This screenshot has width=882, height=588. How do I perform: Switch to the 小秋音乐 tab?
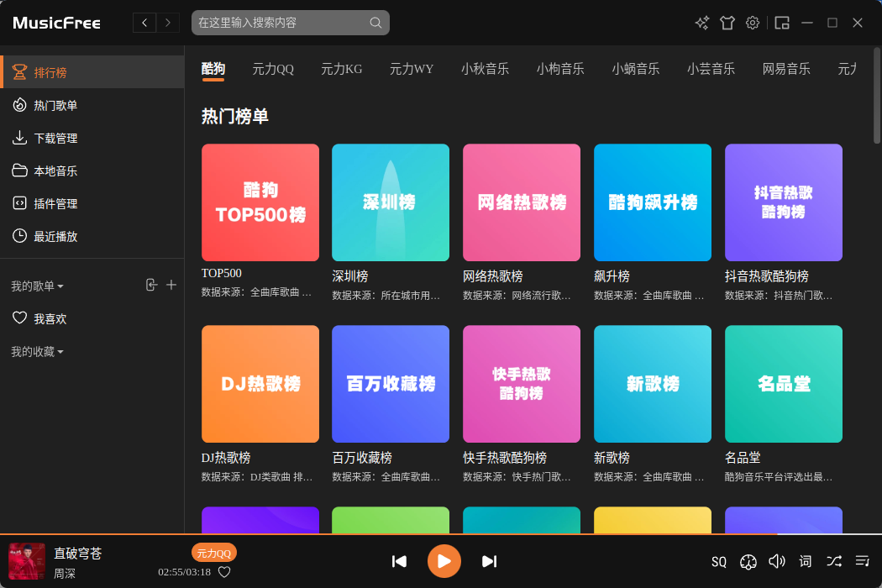click(485, 69)
